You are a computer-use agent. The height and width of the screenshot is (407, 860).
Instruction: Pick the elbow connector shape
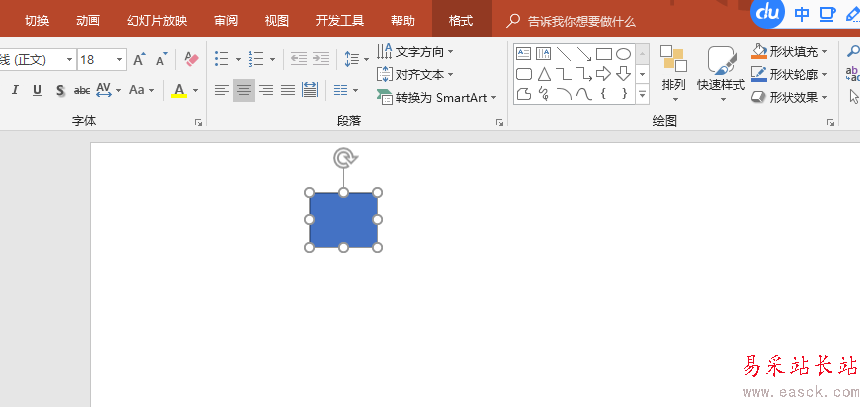[563, 74]
